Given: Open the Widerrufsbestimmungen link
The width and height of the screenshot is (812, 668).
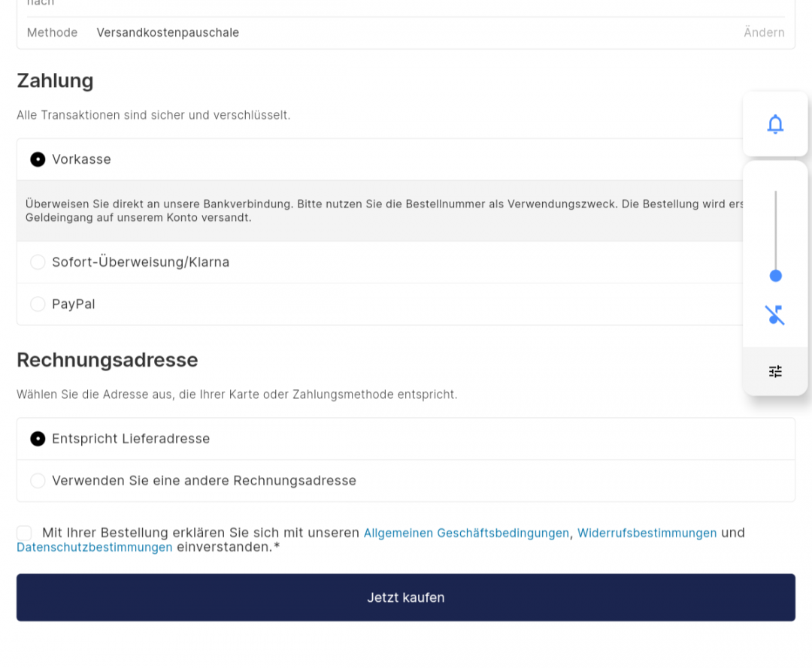Looking at the screenshot, I should pos(647,533).
